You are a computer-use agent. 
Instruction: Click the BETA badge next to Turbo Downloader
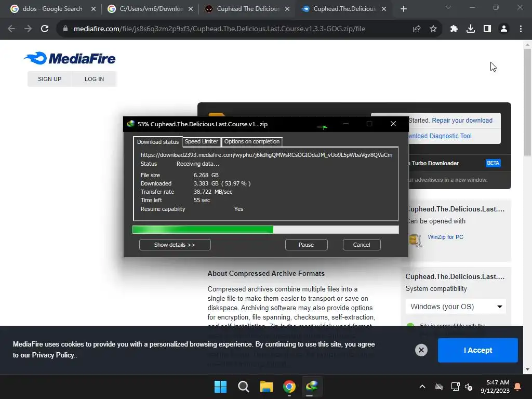tap(493, 163)
